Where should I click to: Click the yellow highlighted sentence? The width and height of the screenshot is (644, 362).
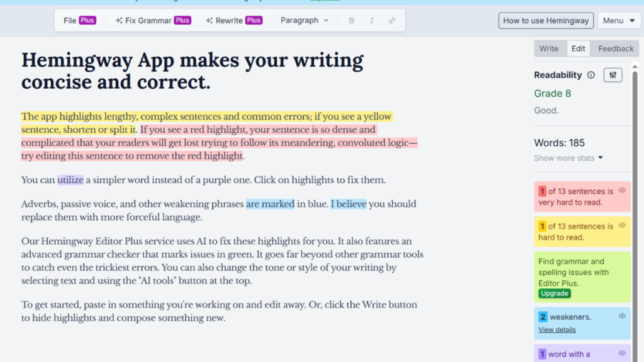pos(206,123)
